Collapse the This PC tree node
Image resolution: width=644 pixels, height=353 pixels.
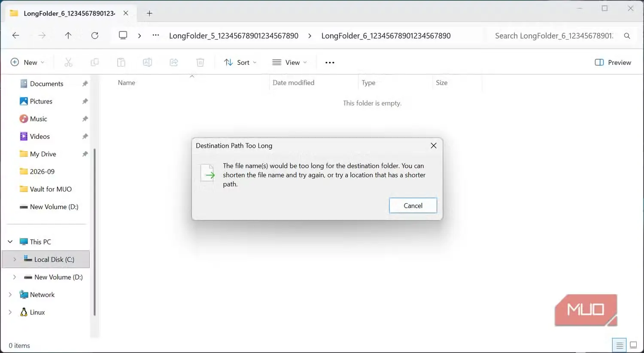10,242
